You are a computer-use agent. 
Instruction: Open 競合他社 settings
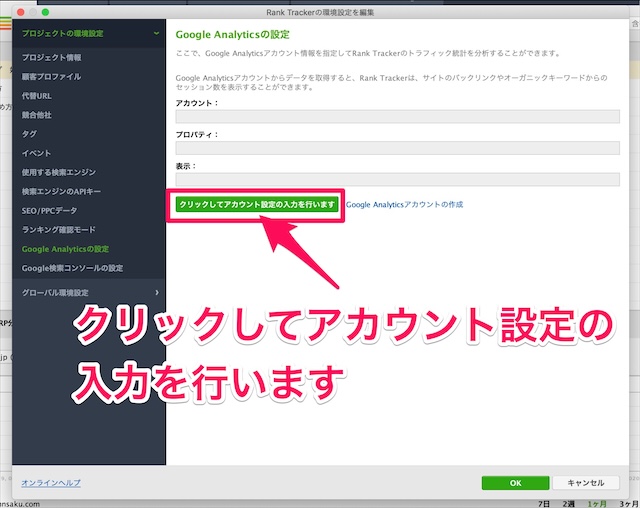37,115
